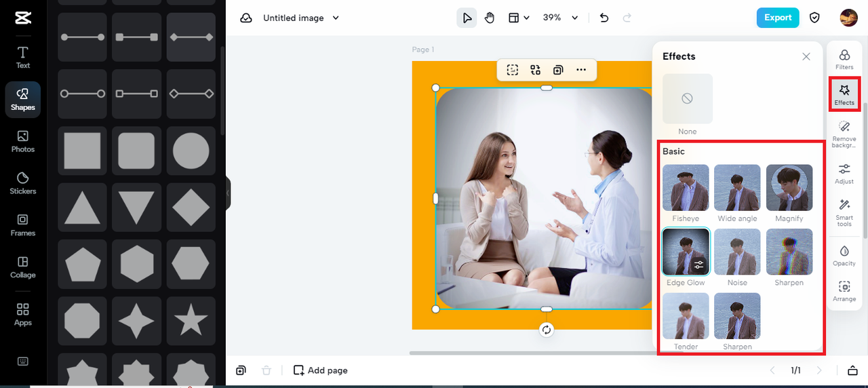Open the Apps panel
This screenshot has height=388, width=868.
tap(23, 315)
